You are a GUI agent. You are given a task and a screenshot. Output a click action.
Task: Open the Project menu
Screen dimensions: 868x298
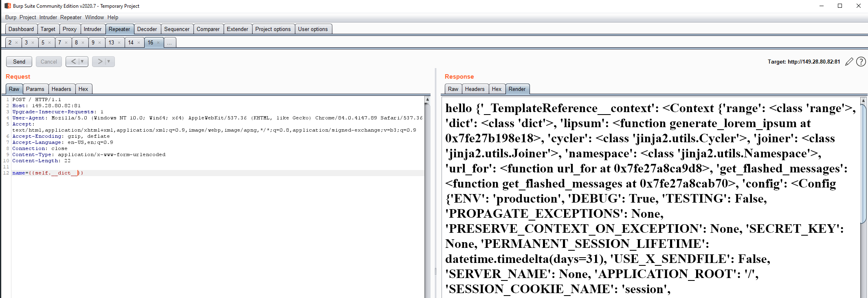[28, 17]
